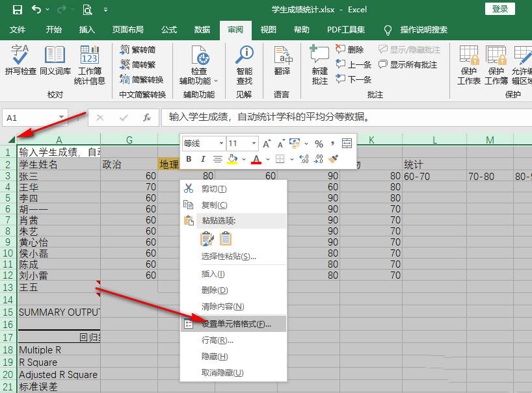Switch to the 开始 Home tab

(x=53, y=30)
